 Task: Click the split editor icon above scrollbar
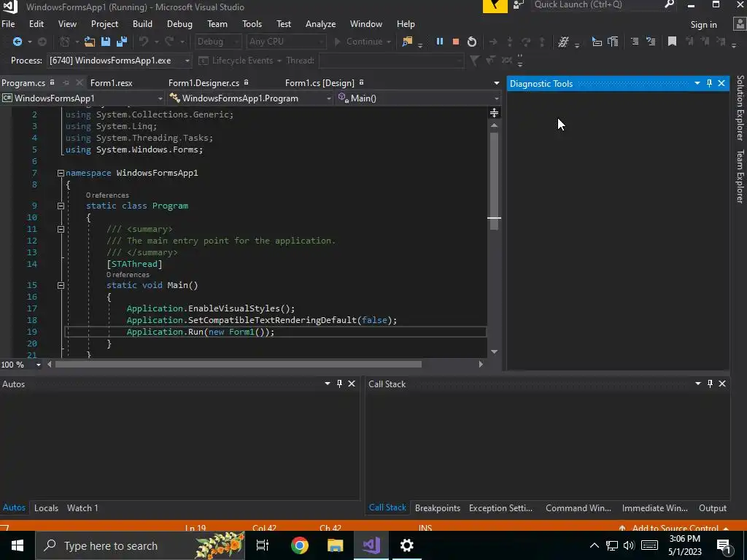coord(494,113)
